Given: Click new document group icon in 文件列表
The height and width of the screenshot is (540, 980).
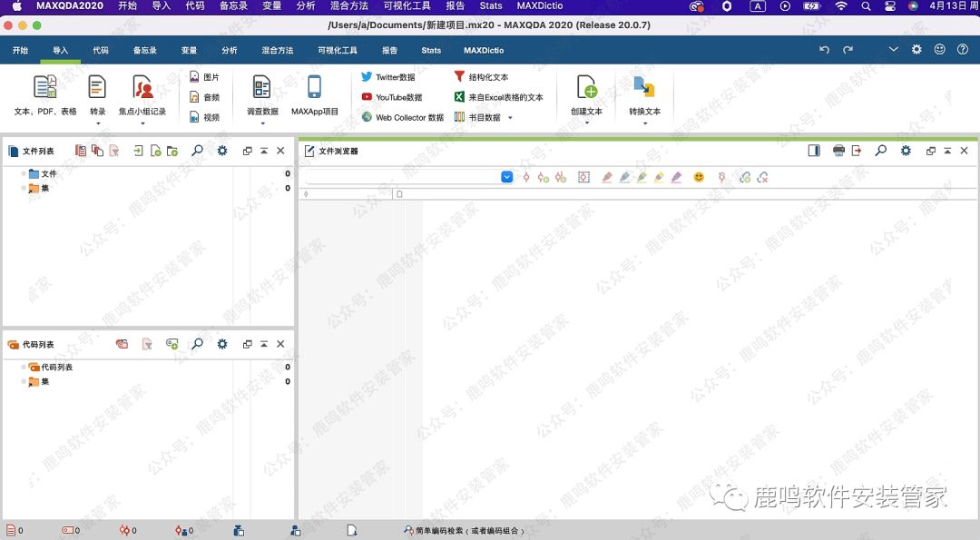Looking at the screenshot, I should (172, 151).
